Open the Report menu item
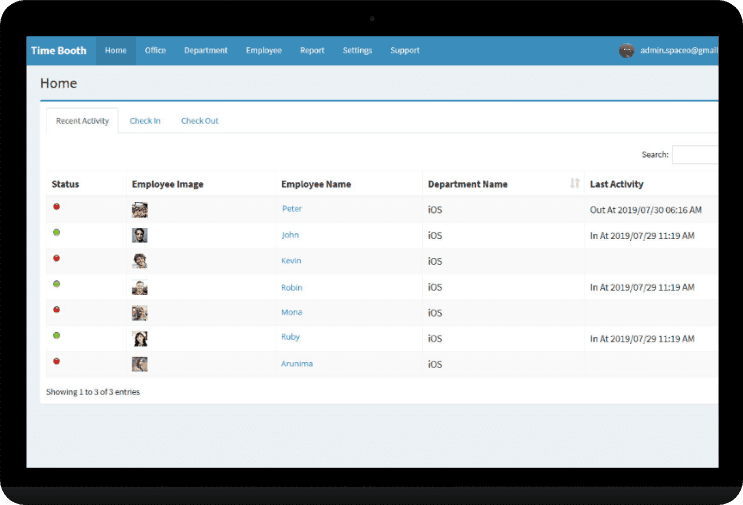 [x=312, y=50]
